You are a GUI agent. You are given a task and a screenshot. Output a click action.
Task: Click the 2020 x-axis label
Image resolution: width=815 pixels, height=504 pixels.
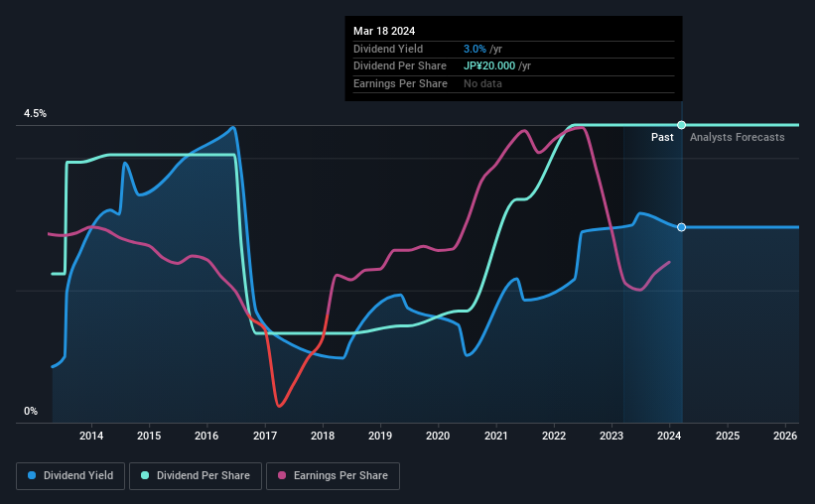(x=438, y=436)
